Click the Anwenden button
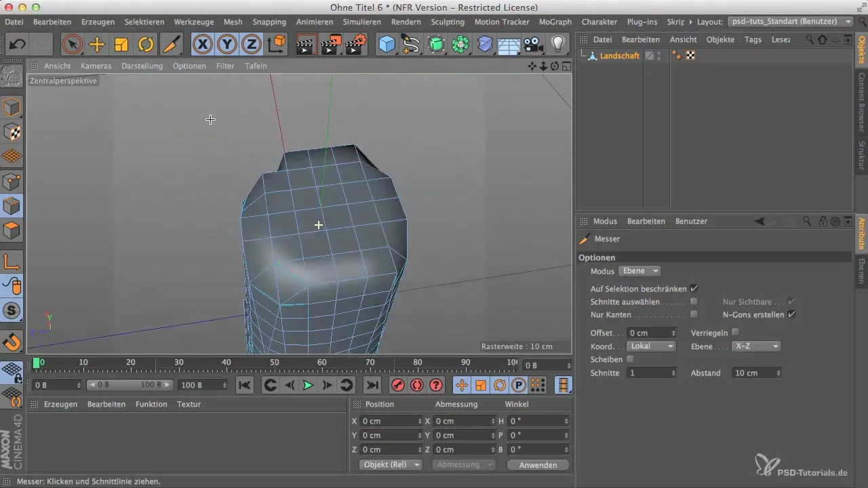This screenshot has height=488, width=868. coord(538,465)
